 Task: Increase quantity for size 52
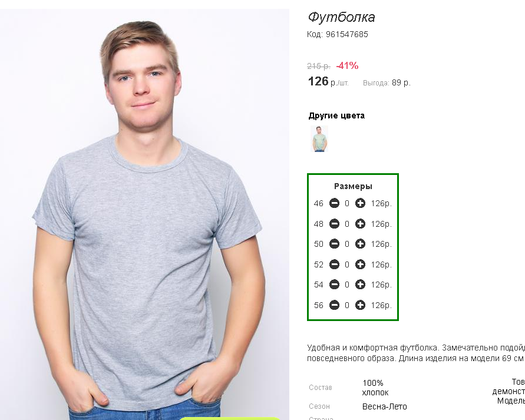(x=360, y=264)
